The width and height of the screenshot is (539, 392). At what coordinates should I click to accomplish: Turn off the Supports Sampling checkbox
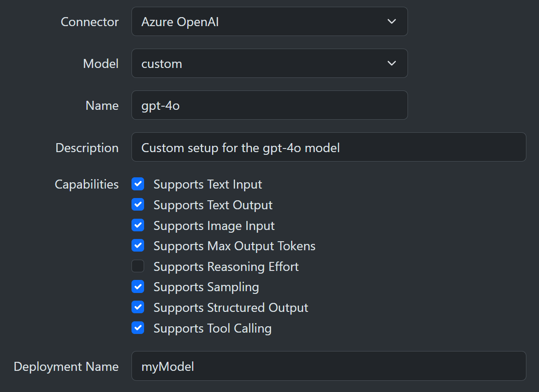pyautogui.click(x=138, y=287)
